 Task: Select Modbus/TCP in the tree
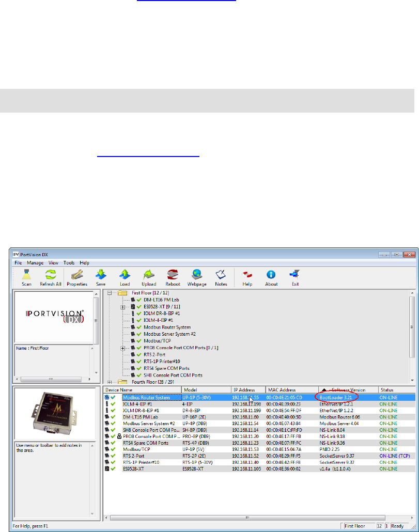(x=157, y=341)
